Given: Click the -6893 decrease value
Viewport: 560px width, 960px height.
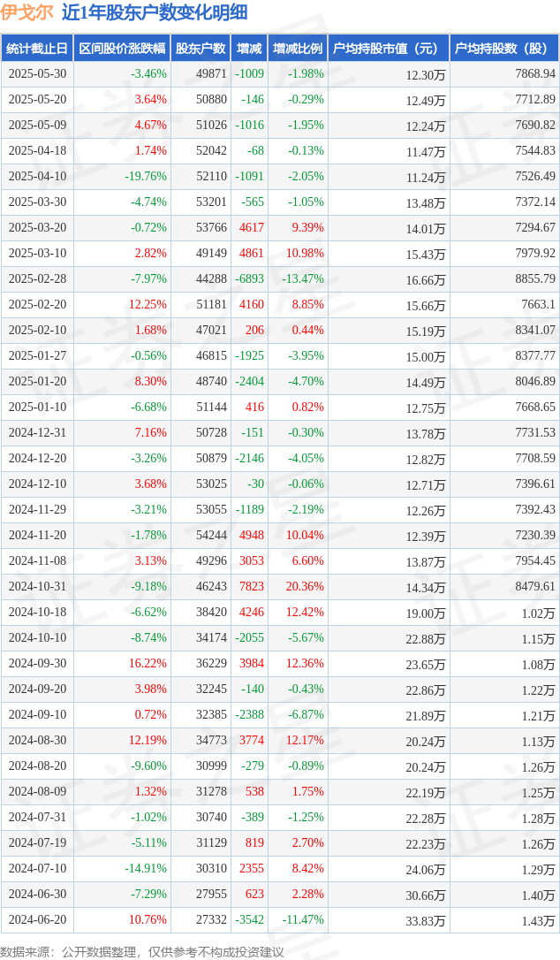Looking at the screenshot, I should 250,278.
